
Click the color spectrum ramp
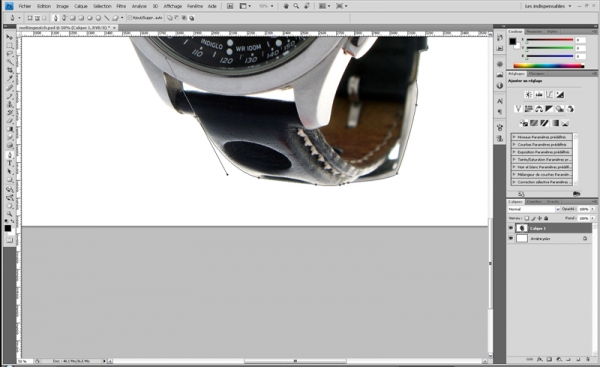click(x=548, y=66)
